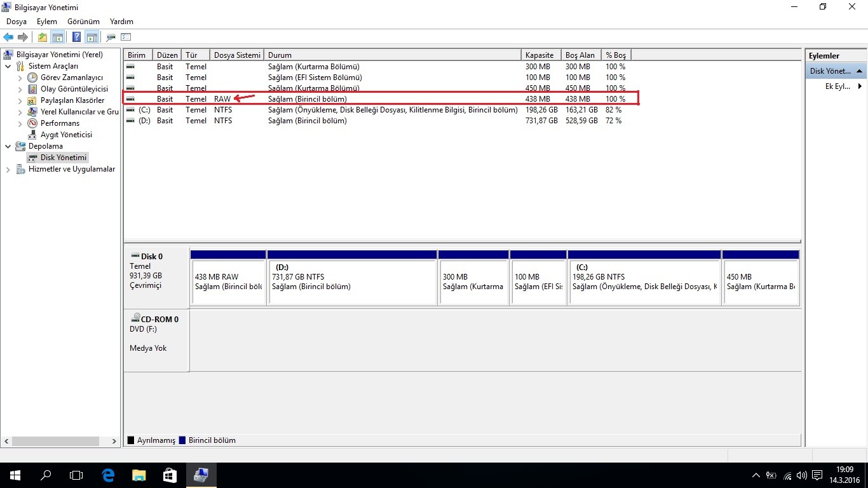
Task: Sort by the Boş Alan column header
Action: tap(581, 55)
